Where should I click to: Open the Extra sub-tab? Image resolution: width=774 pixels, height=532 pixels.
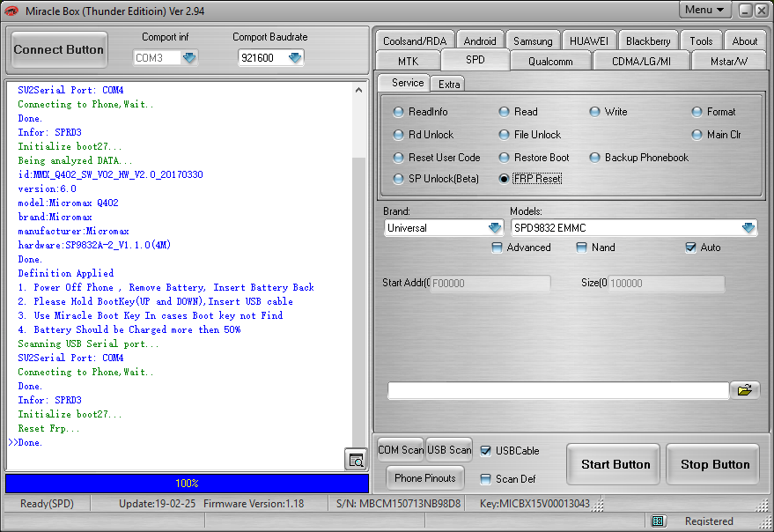pos(448,84)
